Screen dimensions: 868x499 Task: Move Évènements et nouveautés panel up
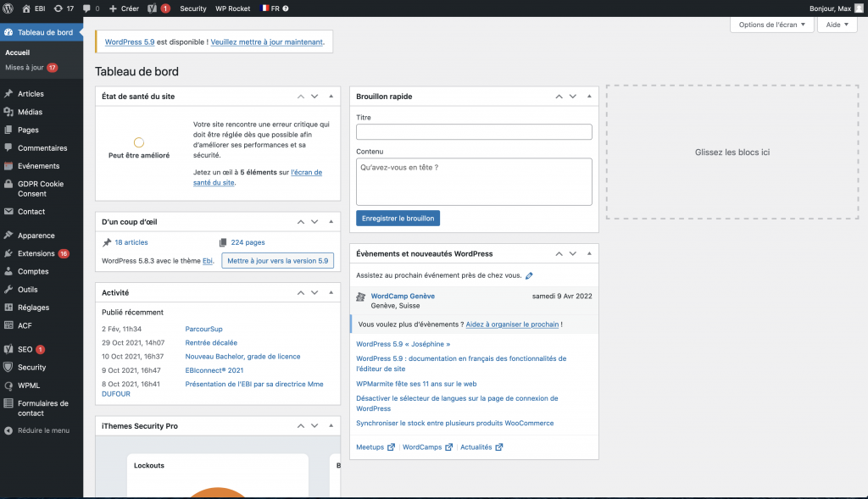(x=559, y=253)
